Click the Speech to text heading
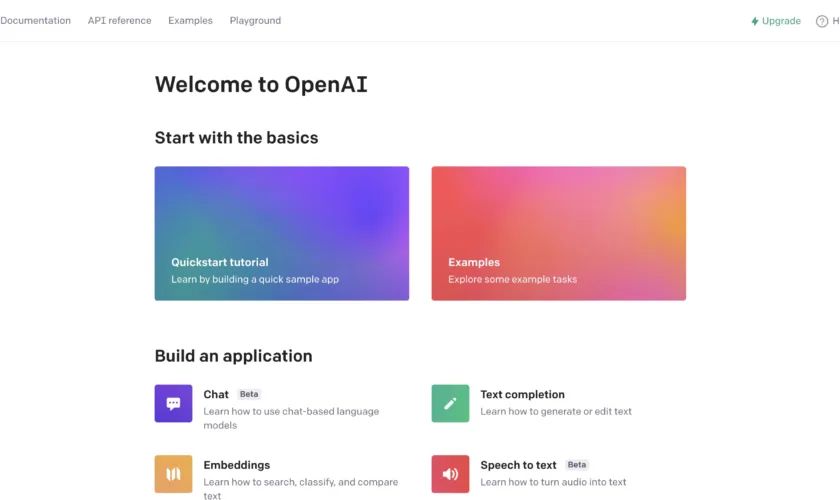The image size is (840, 500). click(518, 465)
